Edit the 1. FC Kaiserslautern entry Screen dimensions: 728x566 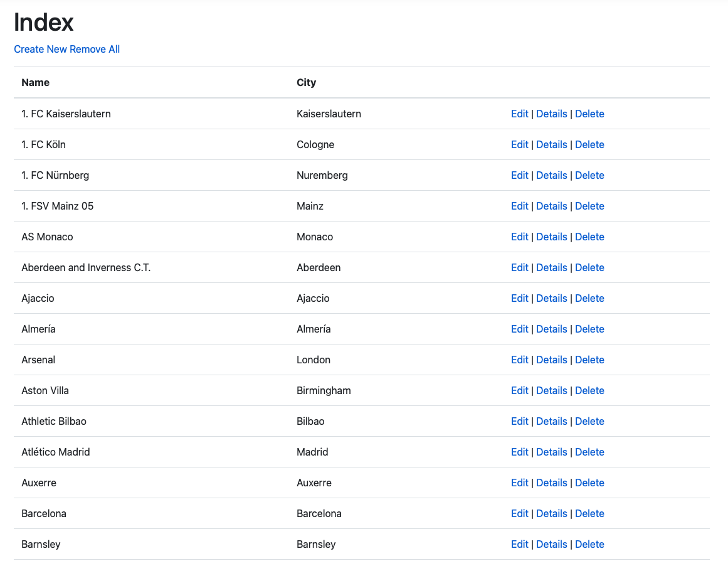(520, 114)
